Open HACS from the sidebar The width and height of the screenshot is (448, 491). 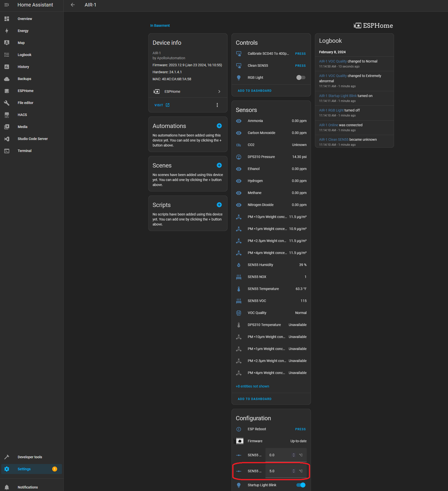click(22, 115)
